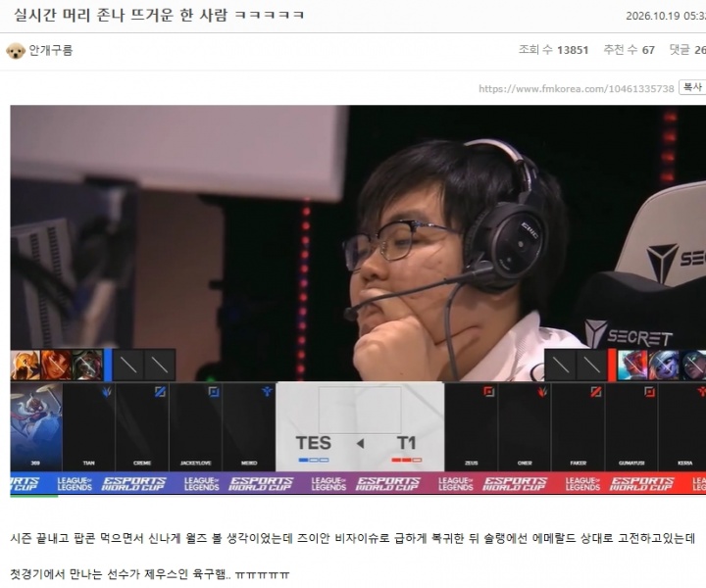Click the T1 red series score bar
This screenshot has height=588, width=706.
point(407,460)
